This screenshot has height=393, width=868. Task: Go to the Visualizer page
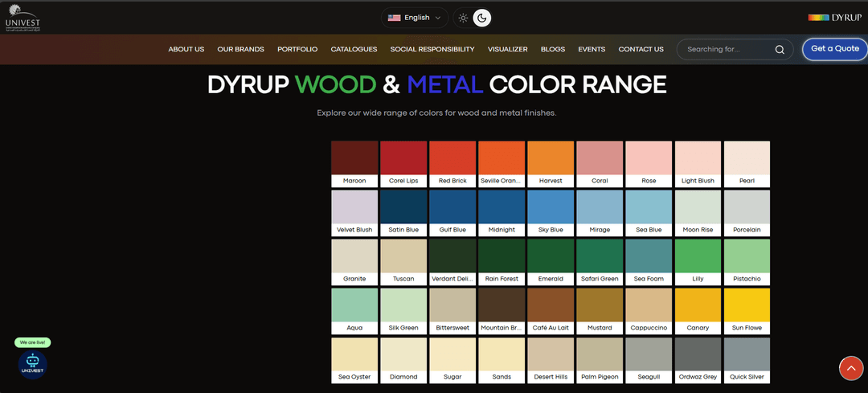coord(507,49)
